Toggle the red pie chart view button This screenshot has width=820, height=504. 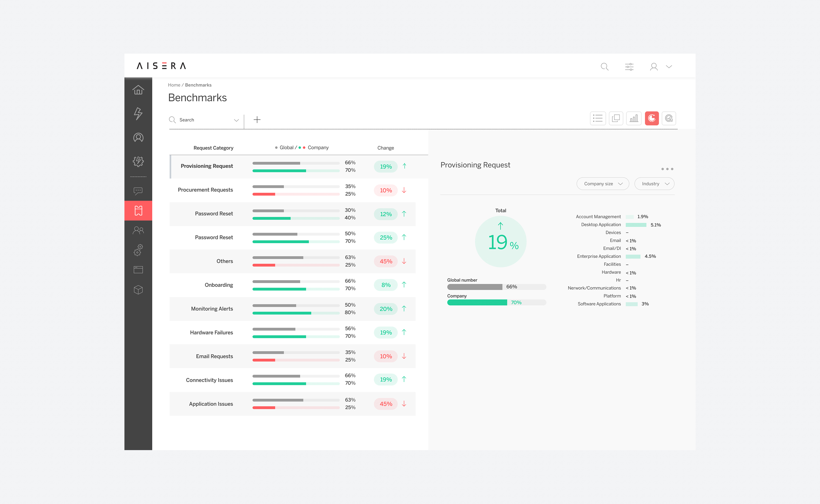pyautogui.click(x=652, y=118)
